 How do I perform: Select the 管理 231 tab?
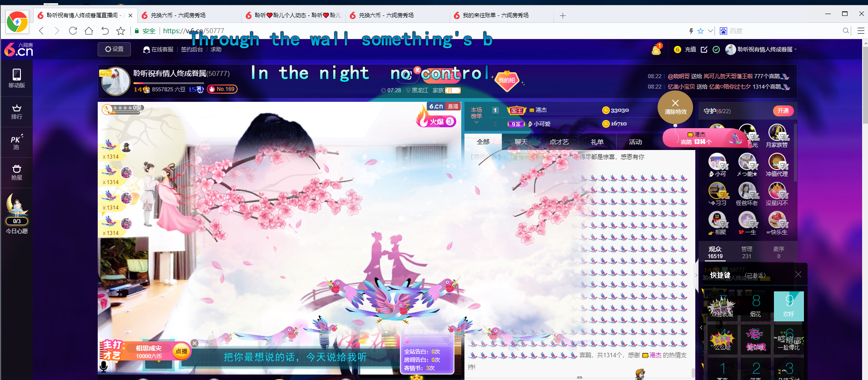pos(747,252)
